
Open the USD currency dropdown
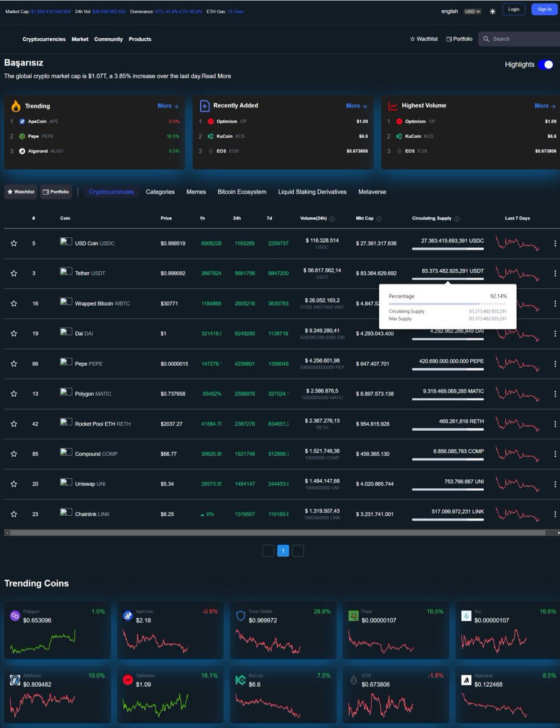pyautogui.click(x=473, y=12)
